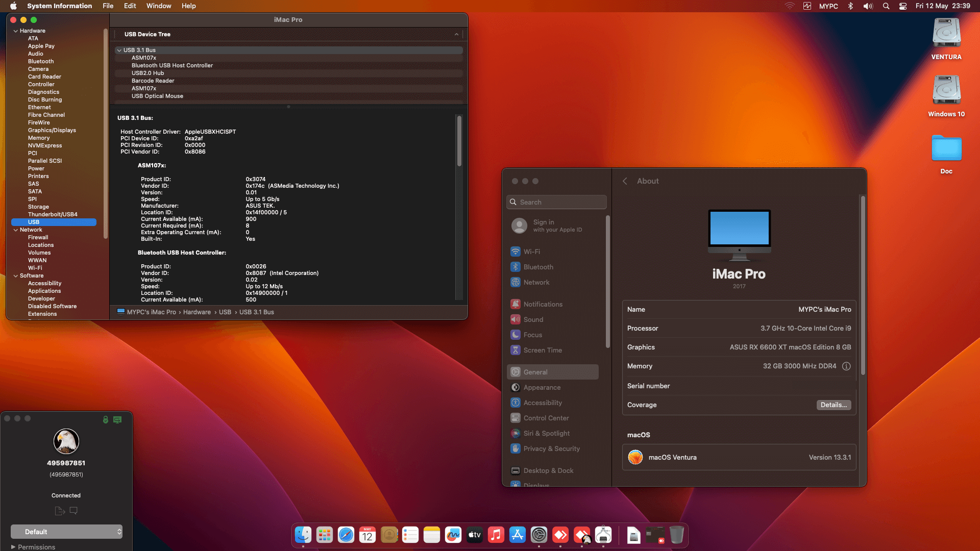Collapse the Hardware section in the sidebar
The height and width of the screenshot is (551, 980).
pos(16,31)
